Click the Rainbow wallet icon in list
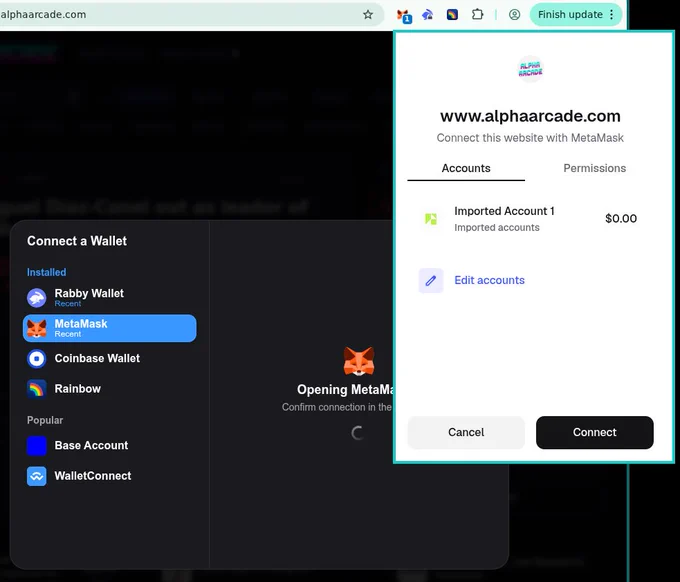680x582 pixels. [x=36, y=389]
